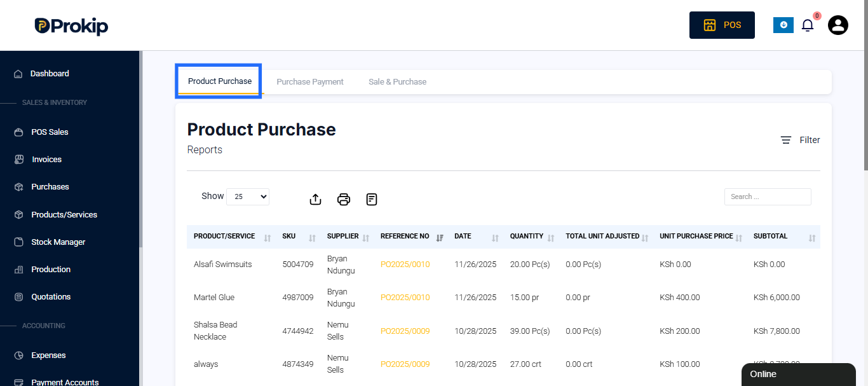Click the export/upload icon above table
The width and height of the screenshot is (868, 386).
pos(315,199)
